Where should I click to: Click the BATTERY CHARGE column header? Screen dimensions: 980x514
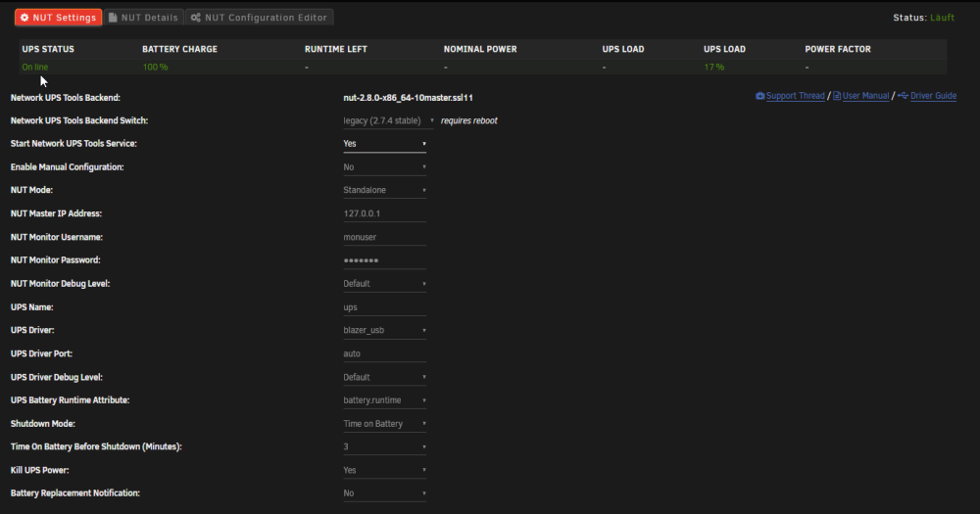[179, 49]
